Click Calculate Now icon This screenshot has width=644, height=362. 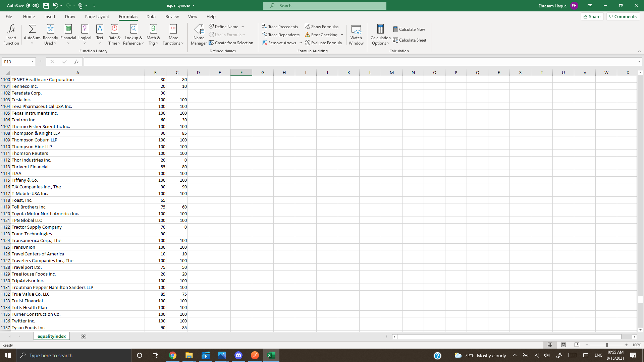pyautogui.click(x=395, y=29)
